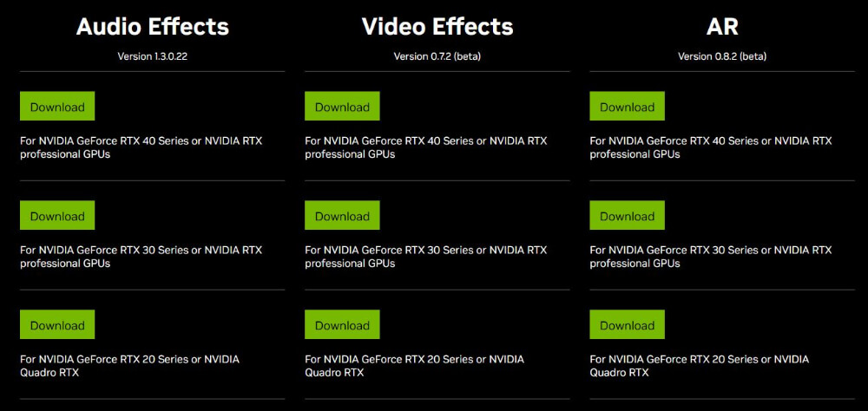Download Audio Effects for RTX 30 Series

point(57,215)
